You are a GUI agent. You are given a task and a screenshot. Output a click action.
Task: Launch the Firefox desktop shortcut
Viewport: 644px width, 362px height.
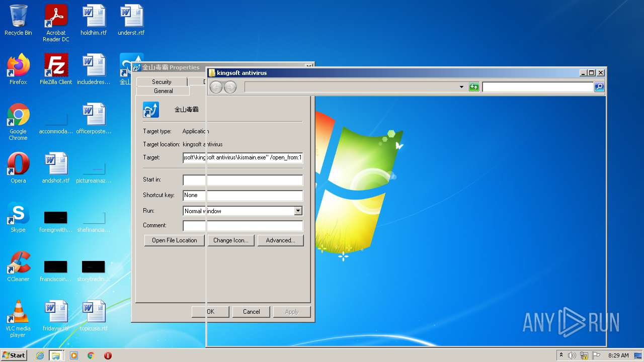[18, 69]
